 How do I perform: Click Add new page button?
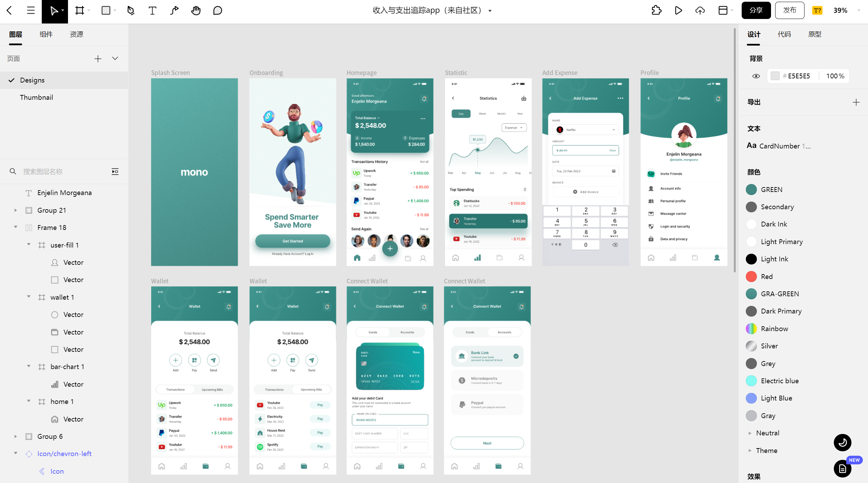tap(98, 58)
